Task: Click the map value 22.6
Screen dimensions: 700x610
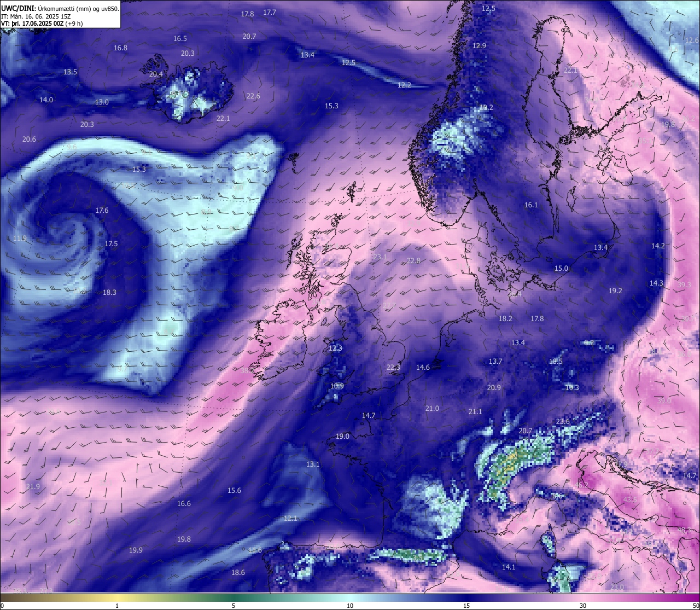Action: tap(253, 96)
